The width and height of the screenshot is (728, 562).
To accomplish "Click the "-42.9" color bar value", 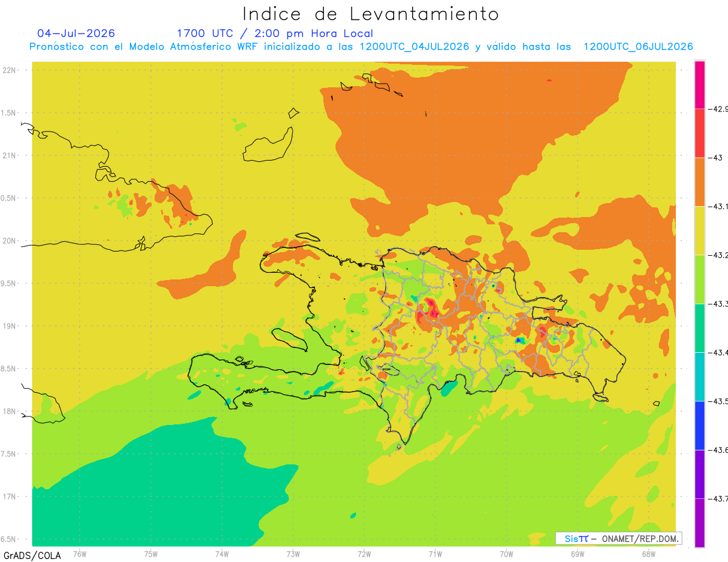I will pyautogui.click(x=718, y=109).
